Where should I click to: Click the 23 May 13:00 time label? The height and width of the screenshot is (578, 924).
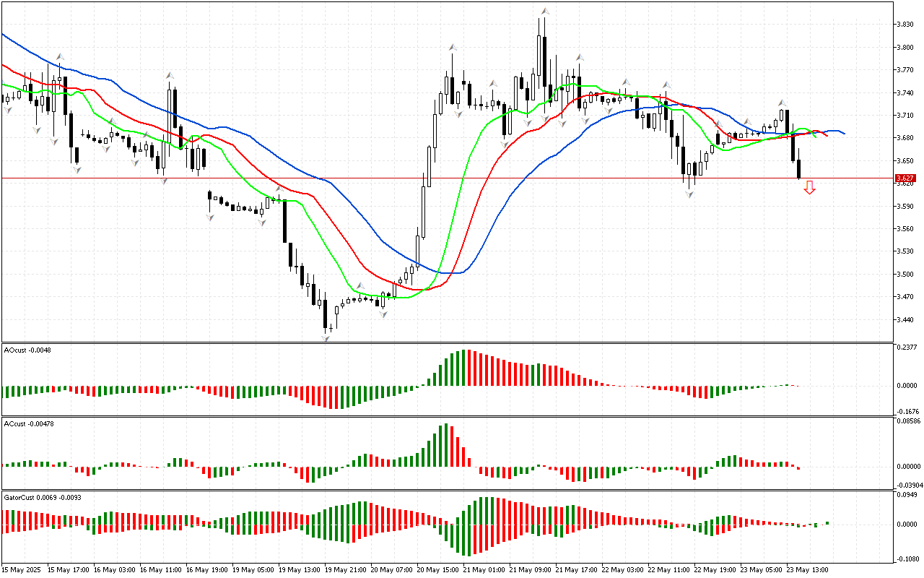pos(807,569)
